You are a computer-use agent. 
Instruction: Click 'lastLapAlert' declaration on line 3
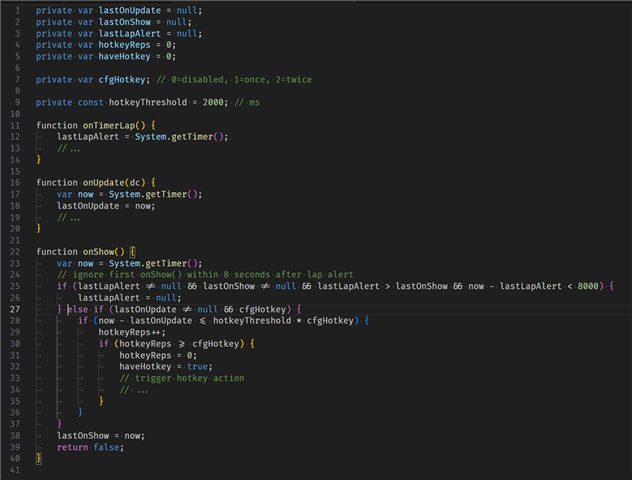(x=130, y=33)
